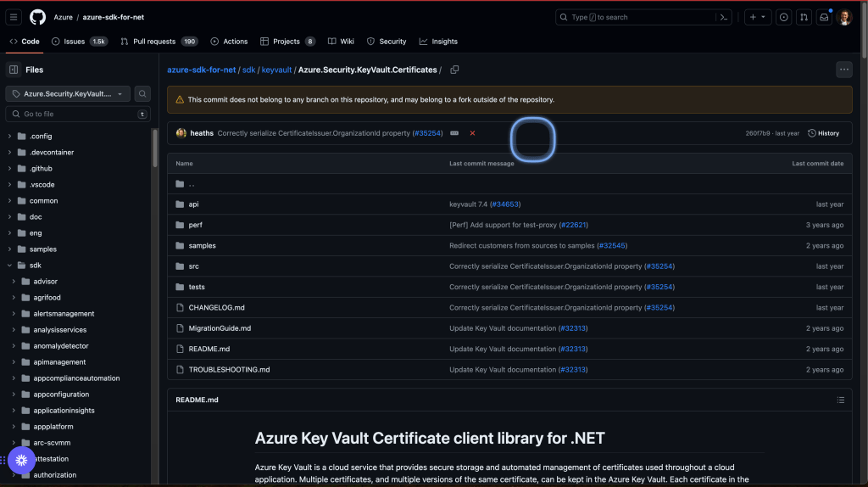This screenshot has width=868, height=487.
Task: Open the Security tab
Action: click(x=387, y=42)
